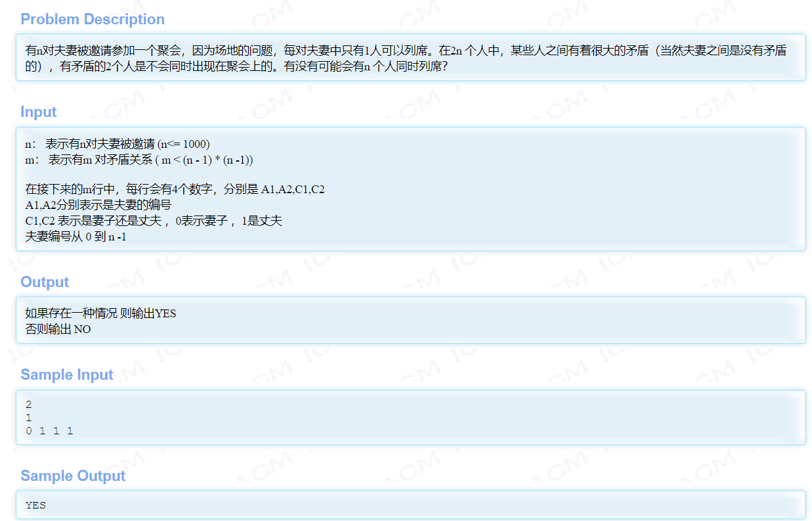Click the line "A1,A2分别表示是夫妻的编号"
812x521 pixels.
pyautogui.click(x=98, y=205)
